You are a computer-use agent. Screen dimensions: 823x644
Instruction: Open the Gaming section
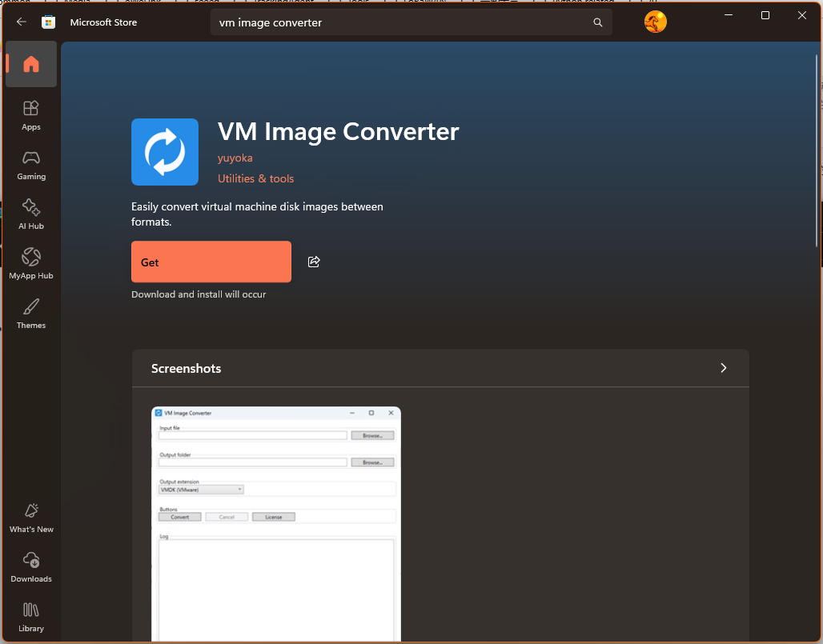tap(31, 165)
